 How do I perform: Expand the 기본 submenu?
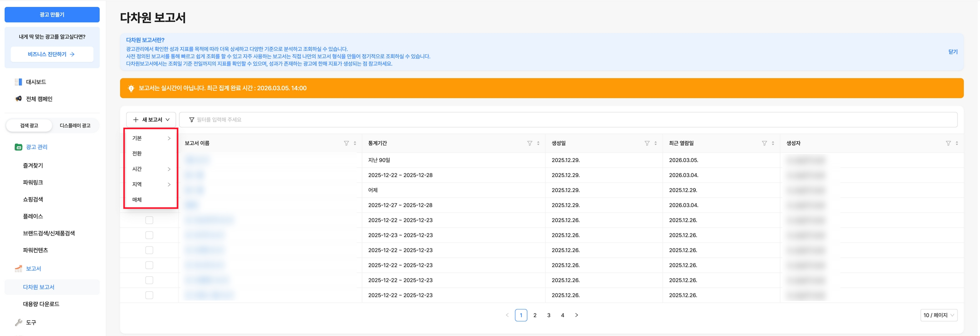[151, 138]
